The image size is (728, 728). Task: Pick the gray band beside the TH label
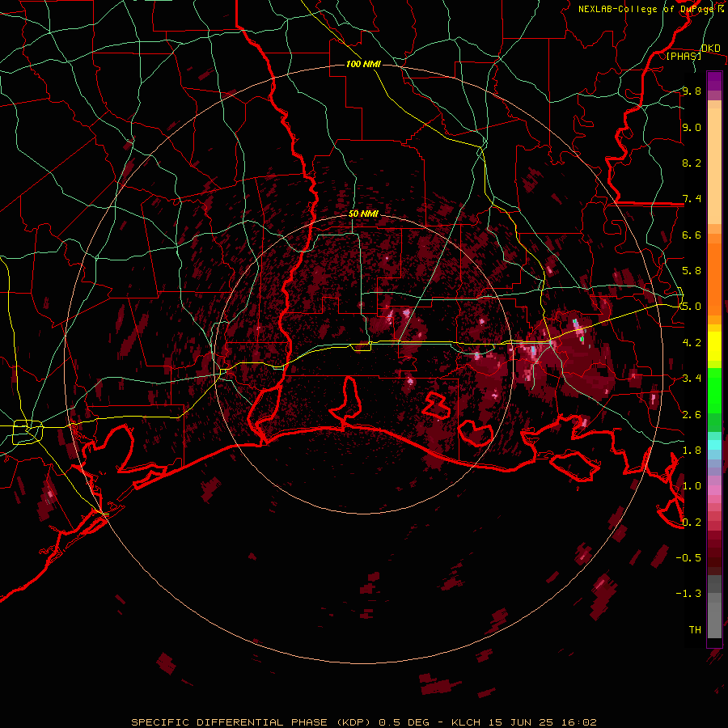click(x=714, y=620)
